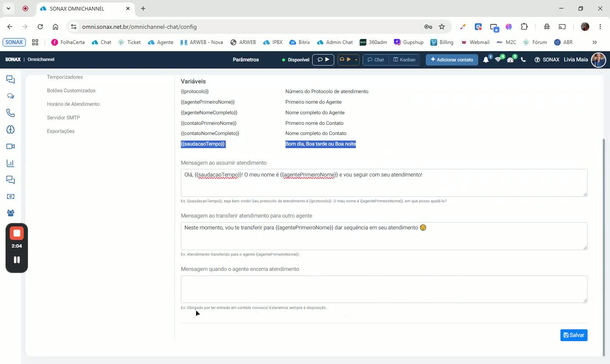
Task: Select Botões Customizados menu item
Action: tap(71, 91)
